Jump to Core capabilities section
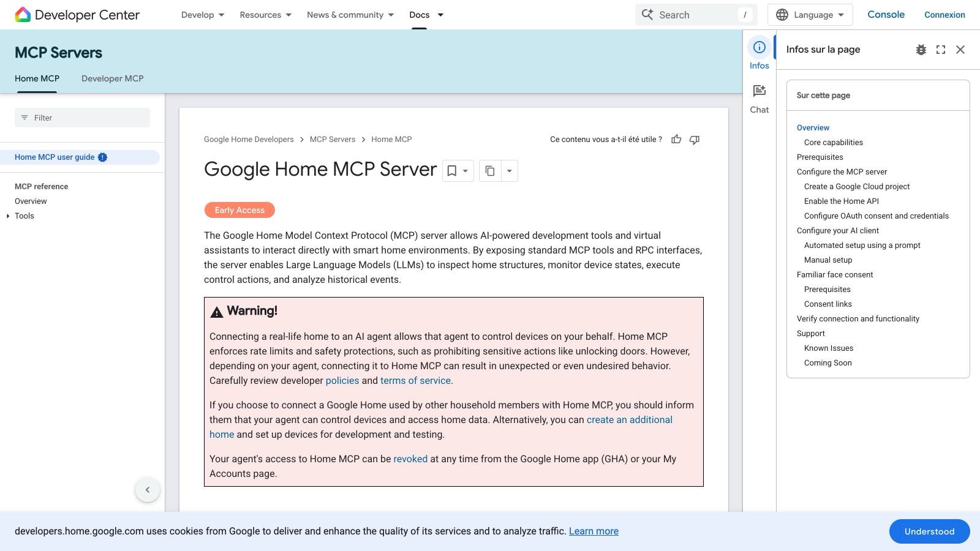This screenshot has height=551, width=980. click(834, 143)
